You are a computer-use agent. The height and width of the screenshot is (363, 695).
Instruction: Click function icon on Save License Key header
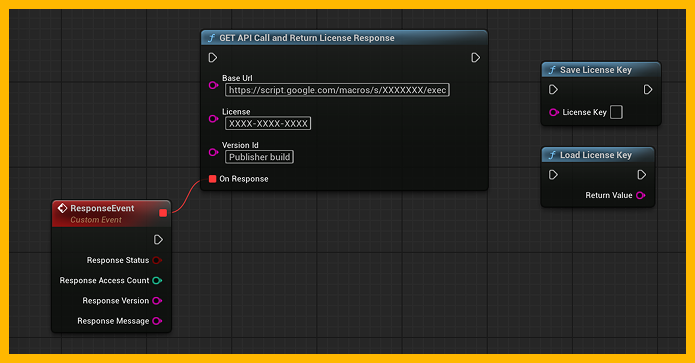[x=552, y=70]
